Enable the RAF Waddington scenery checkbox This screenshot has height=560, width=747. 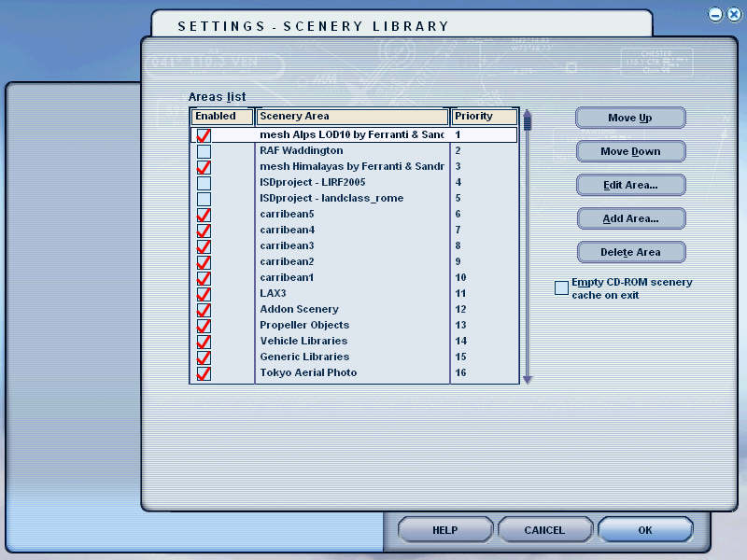click(204, 151)
